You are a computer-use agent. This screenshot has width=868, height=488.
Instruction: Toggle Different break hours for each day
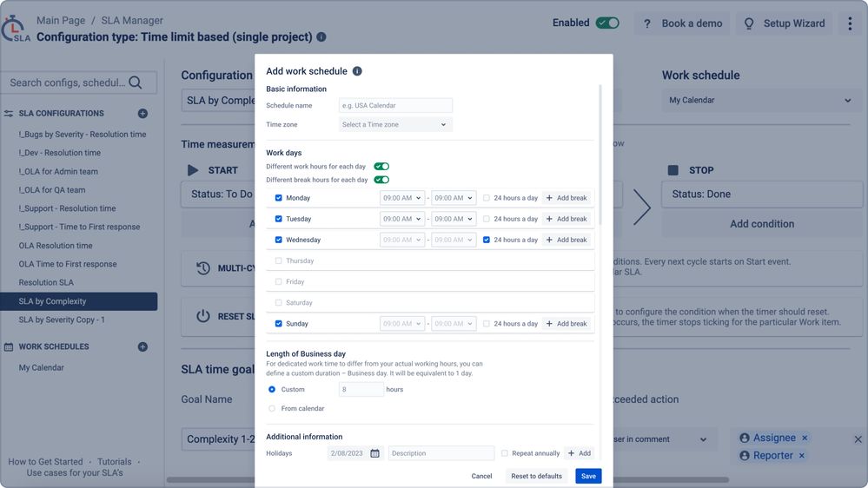[381, 180]
